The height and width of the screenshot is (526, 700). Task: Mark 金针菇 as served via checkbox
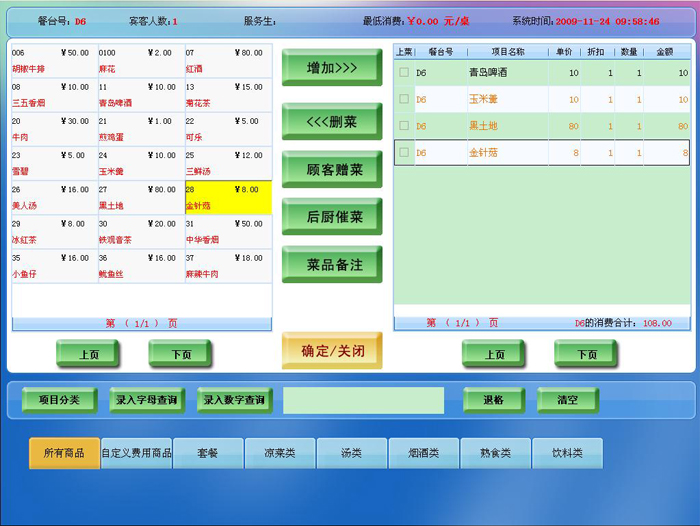click(x=403, y=153)
